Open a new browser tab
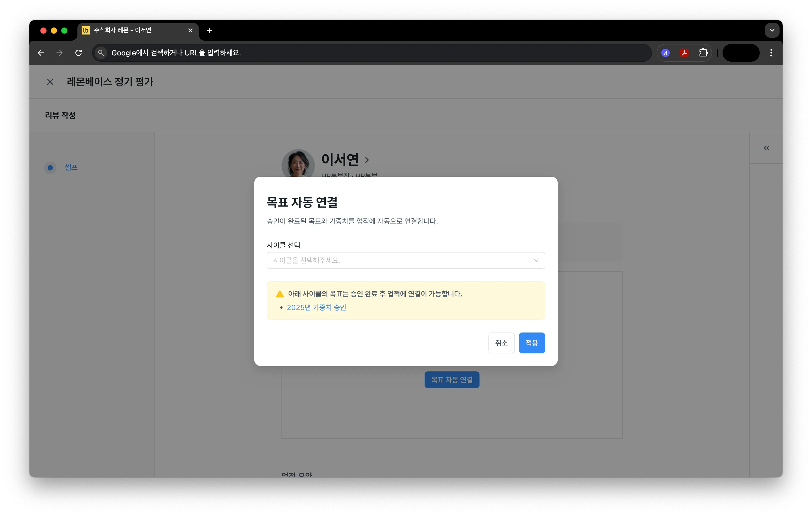 [209, 30]
